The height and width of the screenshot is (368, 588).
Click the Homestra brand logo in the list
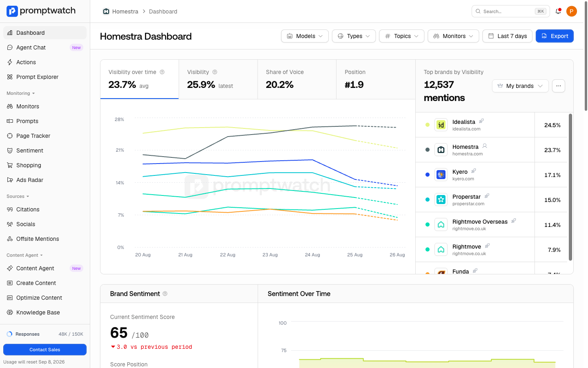[x=441, y=150]
